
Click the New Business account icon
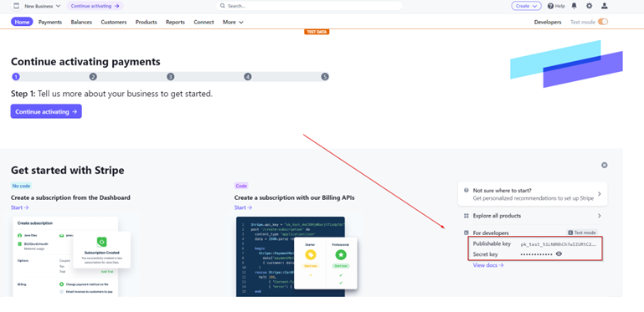point(16,6)
